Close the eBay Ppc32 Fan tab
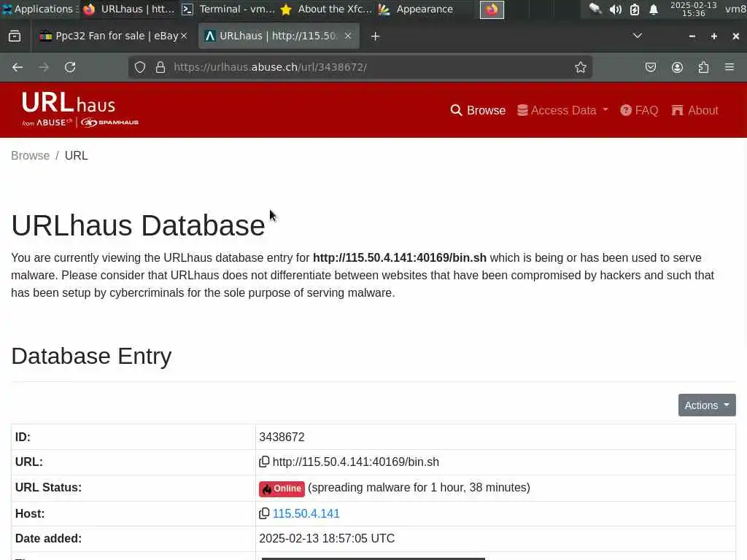Image resolution: width=747 pixels, height=560 pixels. 184,36
